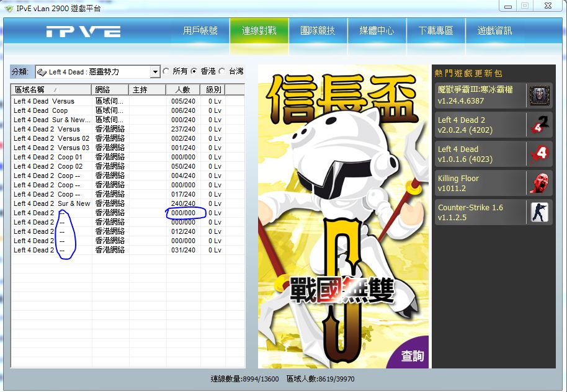Select the room showing 031/240 players
This screenshot has width=567, height=392.
tap(128, 250)
